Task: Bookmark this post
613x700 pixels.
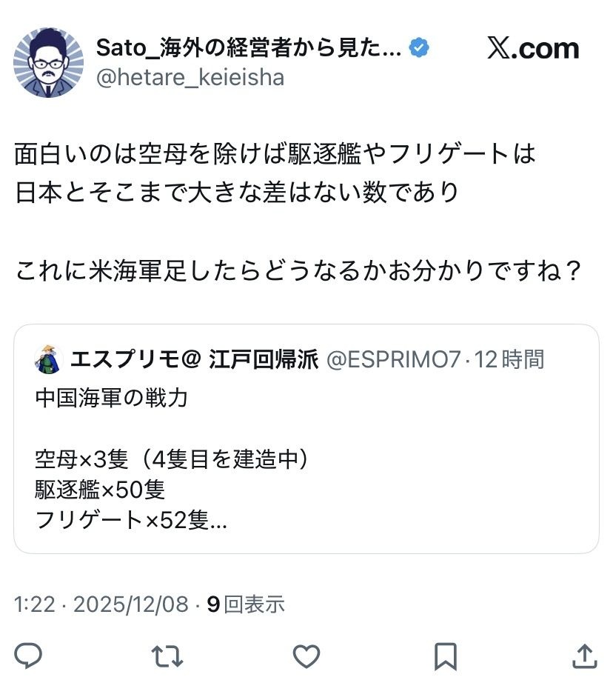Action: coord(445,656)
